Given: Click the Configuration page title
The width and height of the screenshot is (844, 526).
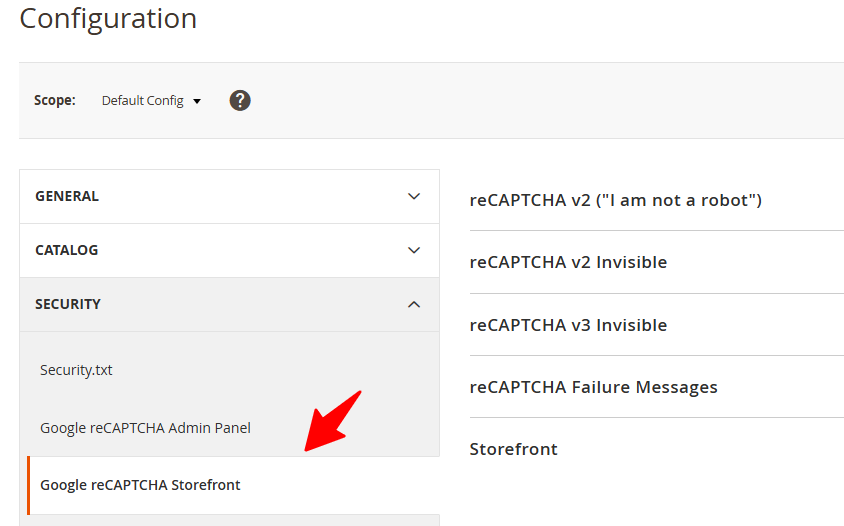Looking at the screenshot, I should (x=108, y=18).
